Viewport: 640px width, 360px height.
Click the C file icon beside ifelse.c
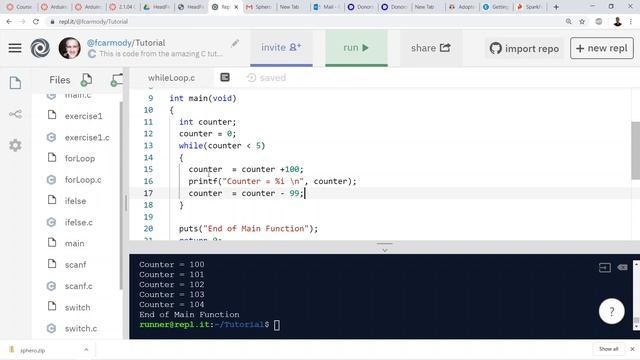tap(51, 222)
